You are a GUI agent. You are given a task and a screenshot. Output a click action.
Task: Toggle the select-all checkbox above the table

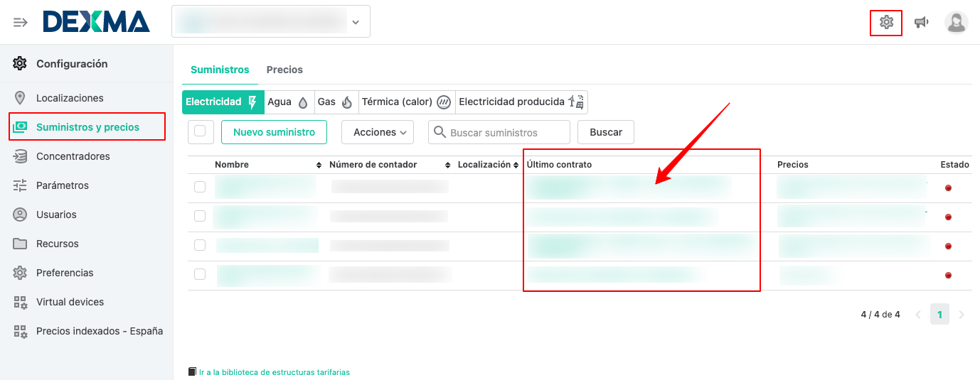(200, 131)
